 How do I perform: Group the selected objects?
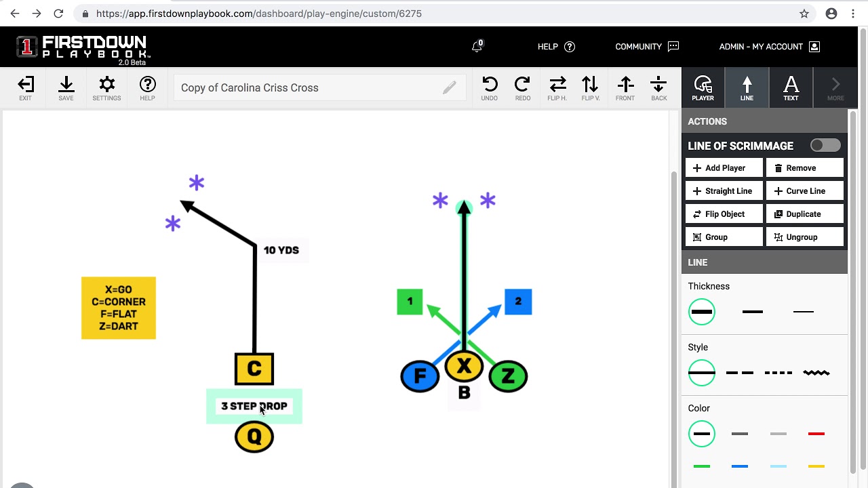[x=724, y=237]
